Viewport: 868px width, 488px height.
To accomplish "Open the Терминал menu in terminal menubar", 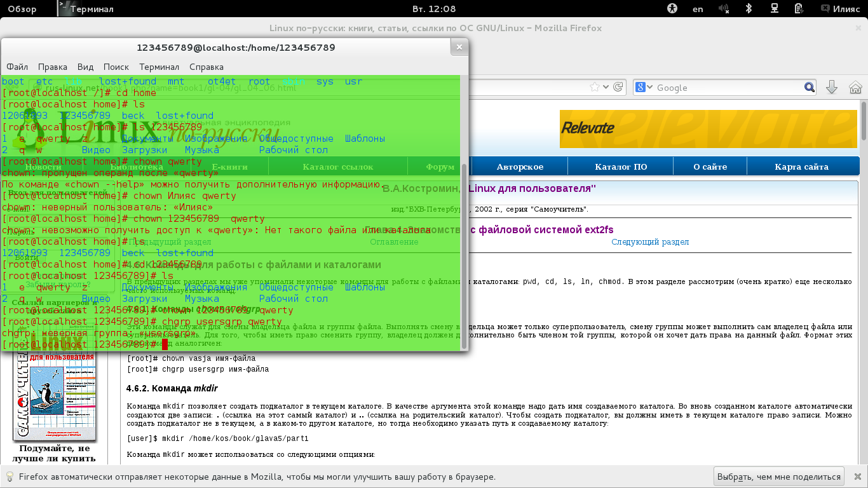I will (x=159, y=67).
